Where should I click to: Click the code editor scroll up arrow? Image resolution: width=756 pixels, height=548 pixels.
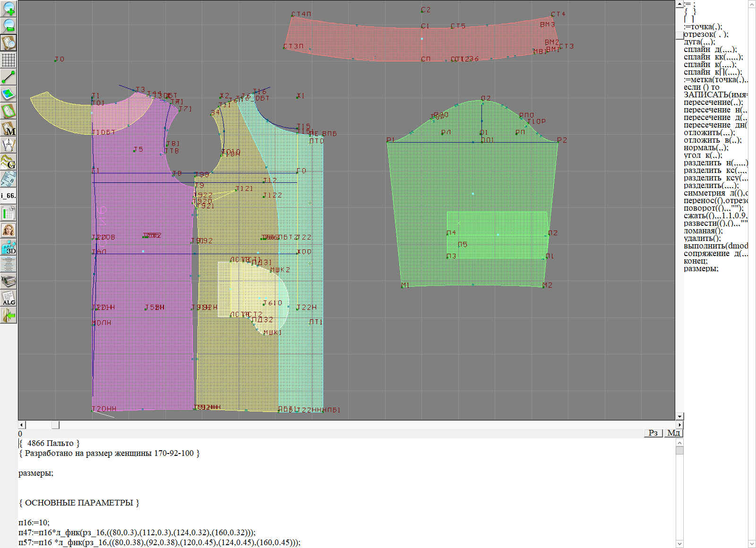coord(679,443)
